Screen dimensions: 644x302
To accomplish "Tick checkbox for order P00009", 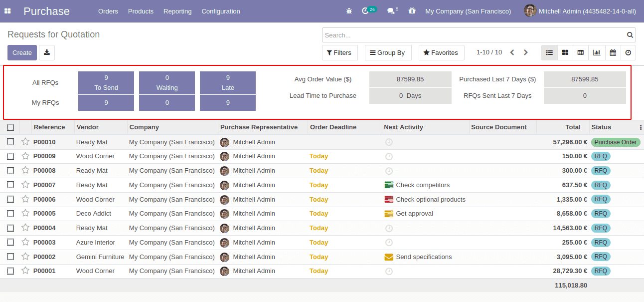I will coord(10,156).
